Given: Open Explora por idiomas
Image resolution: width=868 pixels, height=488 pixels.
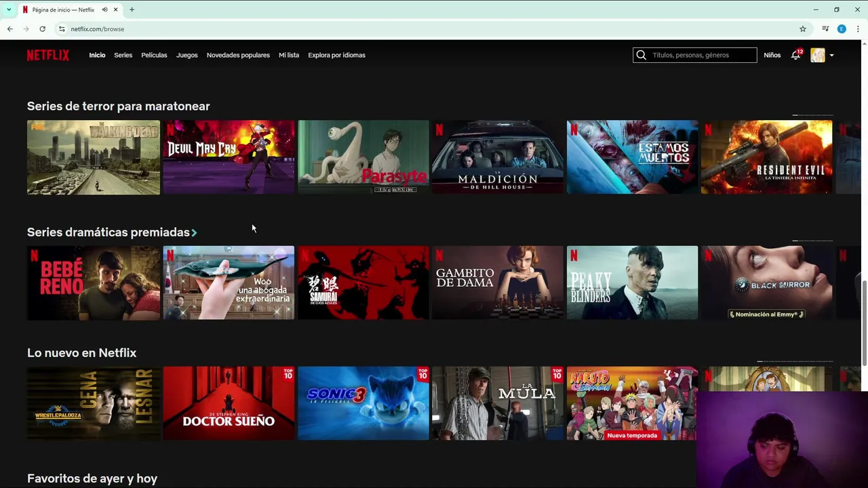Looking at the screenshot, I should coord(336,55).
